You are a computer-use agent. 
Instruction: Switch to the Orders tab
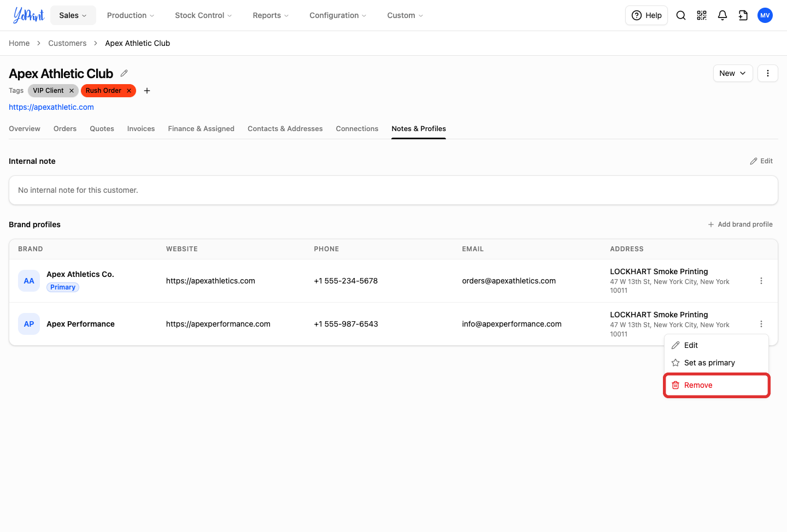[65, 129]
